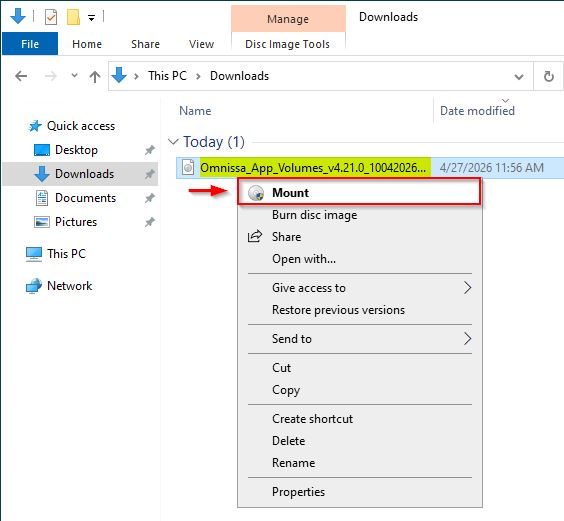The image size is (564, 521).
Task: Click the pin icon next to Desktop
Action: click(x=150, y=150)
